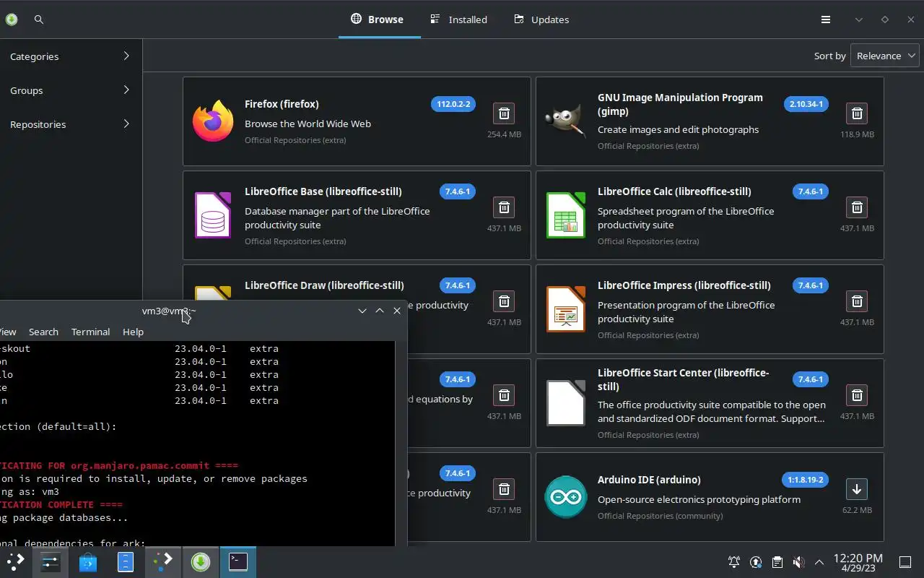Click the Pamac app icon in window corner
This screenshot has width=924, height=578.
click(10, 20)
